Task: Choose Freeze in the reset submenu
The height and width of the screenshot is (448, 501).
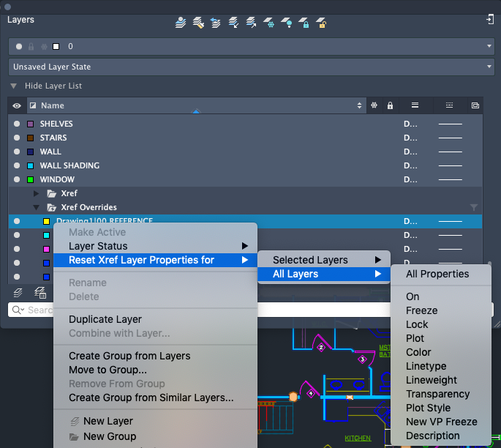Action: click(441, 310)
